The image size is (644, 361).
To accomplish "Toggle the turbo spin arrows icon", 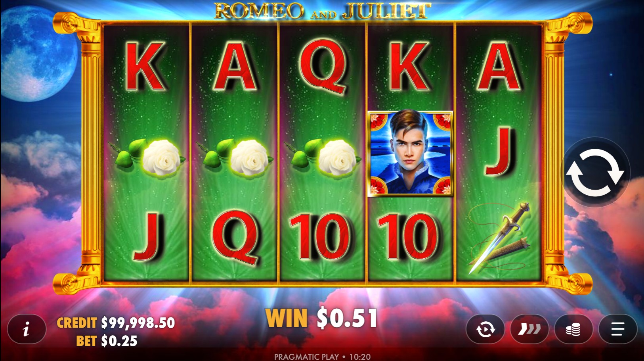I will click(529, 329).
